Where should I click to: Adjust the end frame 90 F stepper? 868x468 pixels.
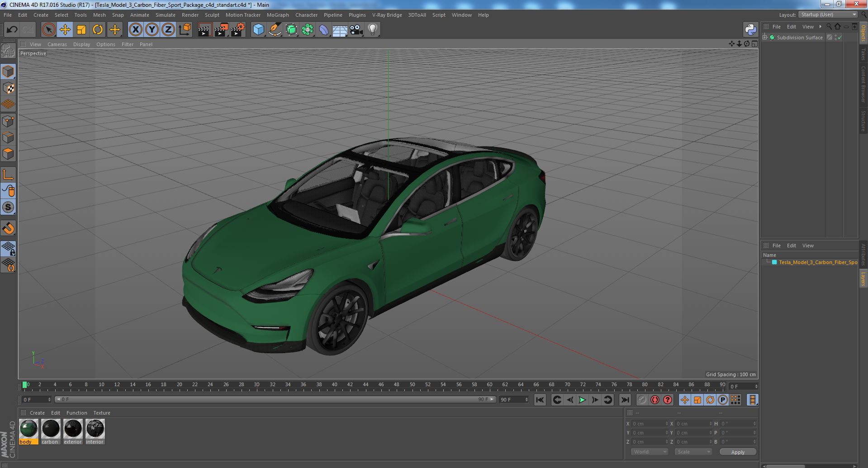(x=526, y=400)
